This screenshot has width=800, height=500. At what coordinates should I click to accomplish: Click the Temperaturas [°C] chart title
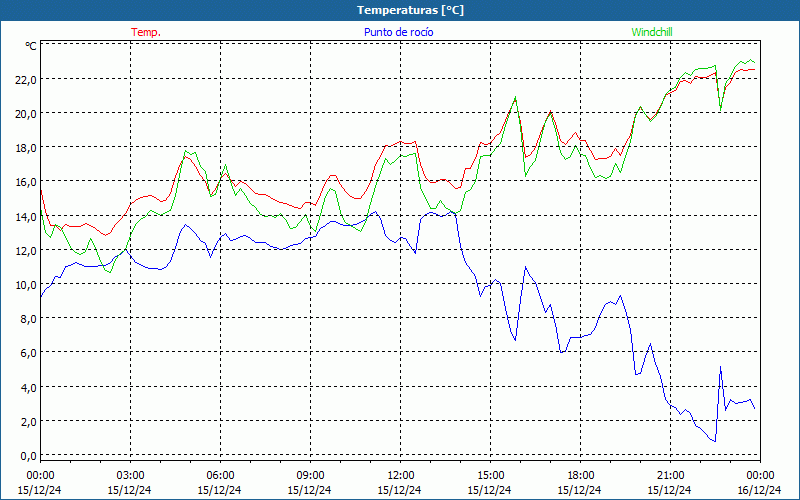click(x=411, y=10)
